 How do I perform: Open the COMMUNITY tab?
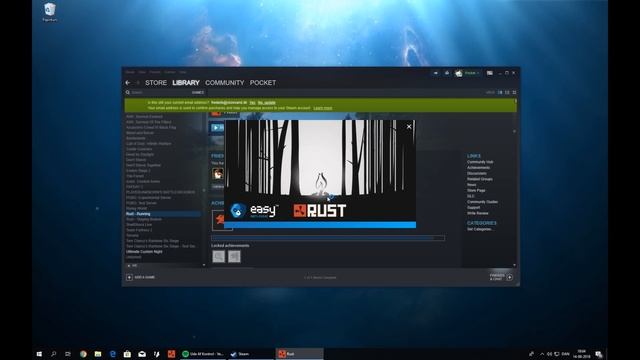[x=224, y=83]
